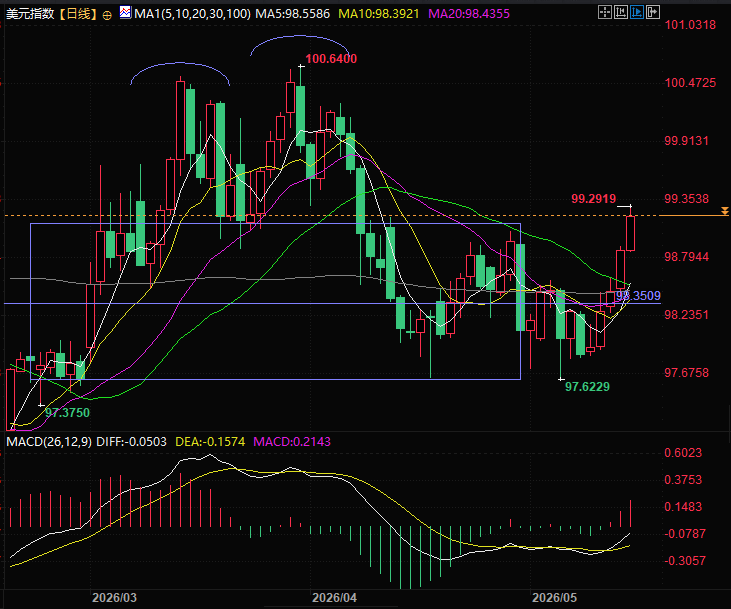Click the crosshair grid toolbar icon

605,12
